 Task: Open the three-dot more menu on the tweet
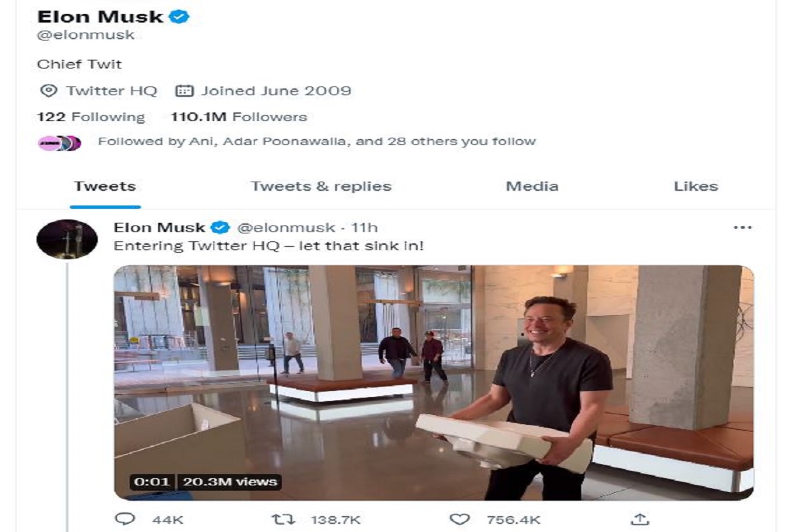[743, 226]
